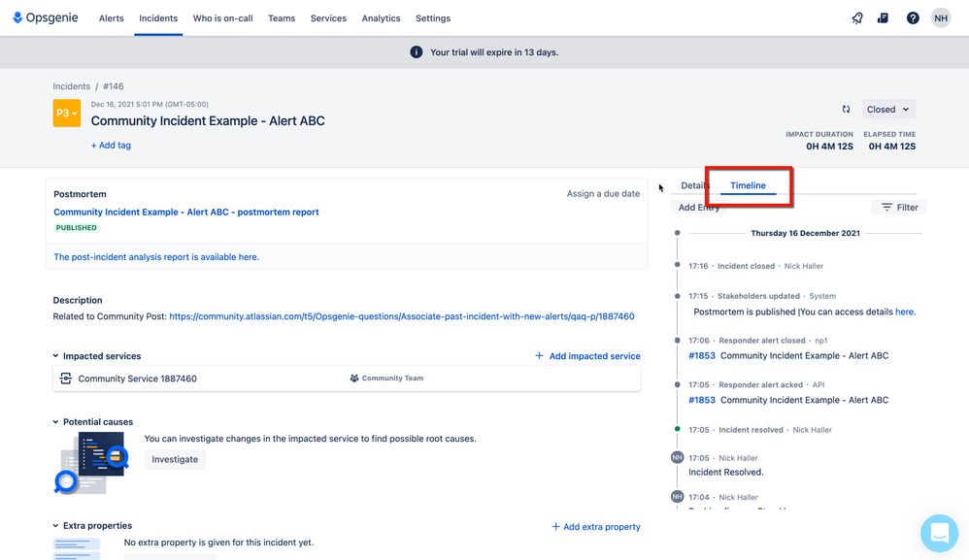Open the help question mark icon

(x=913, y=17)
